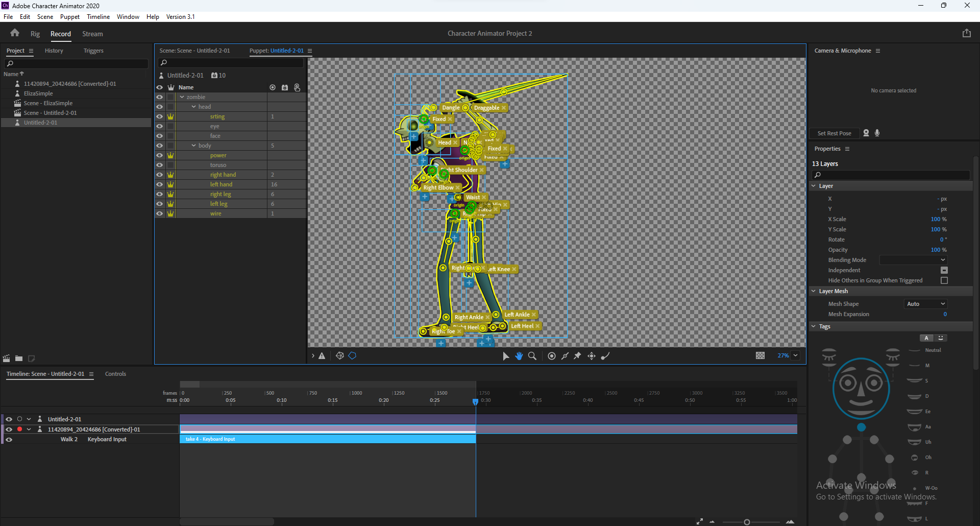Screen dimensions: 980x526
Task: Click the microphone icon in Camera panel
Action: [x=877, y=133]
